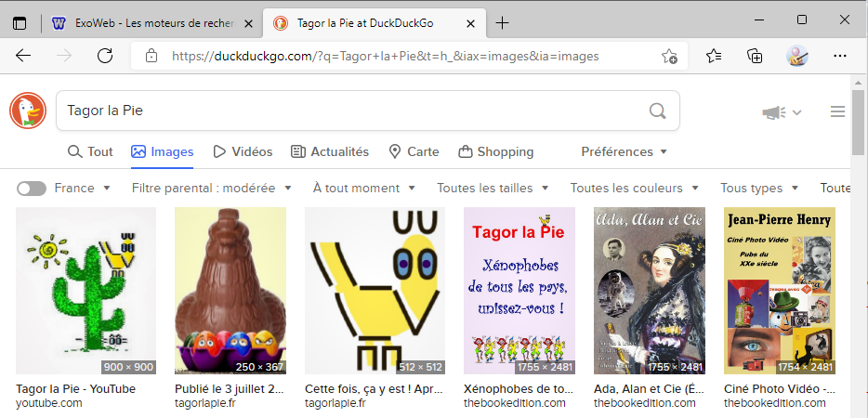
Task: Open the À tout moment time filter
Action: point(363,189)
